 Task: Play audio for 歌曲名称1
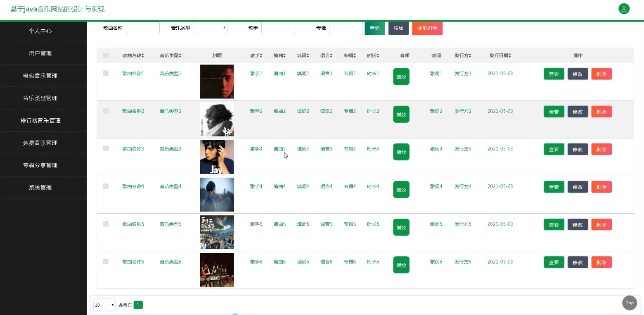tap(401, 76)
